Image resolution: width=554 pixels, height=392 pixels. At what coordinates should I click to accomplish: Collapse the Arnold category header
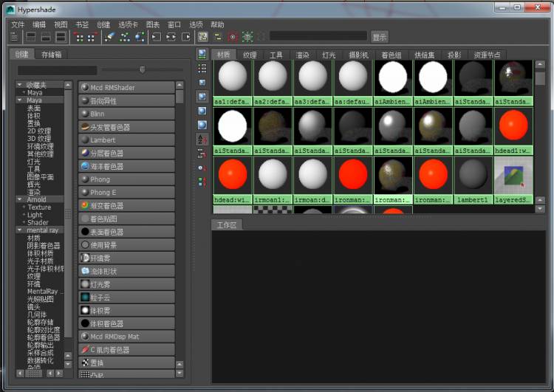20,199
